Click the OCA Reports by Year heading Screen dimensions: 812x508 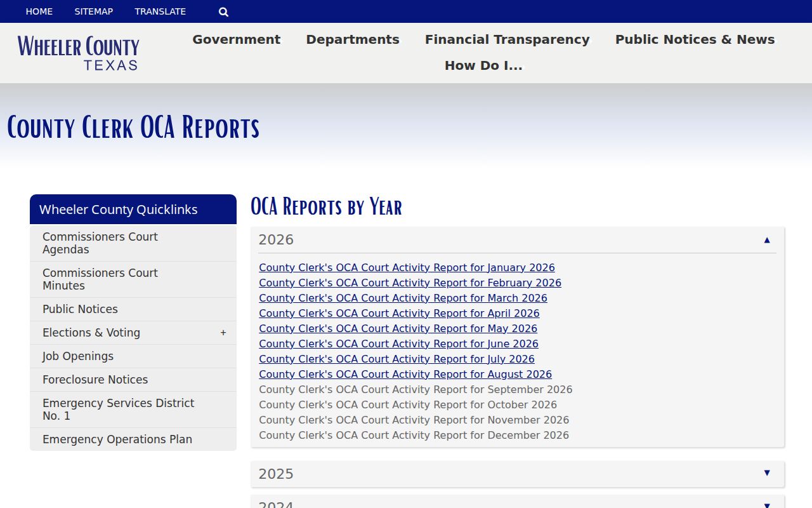(326, 206)
